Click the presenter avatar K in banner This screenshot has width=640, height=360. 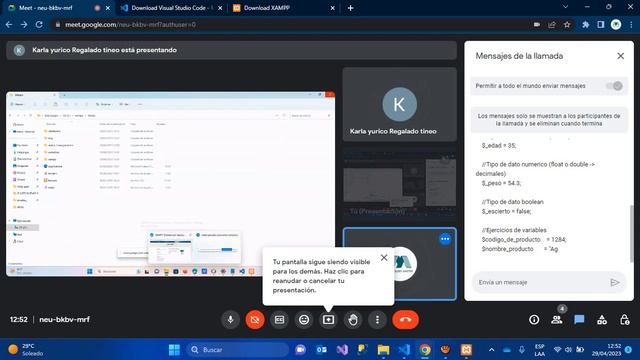19,50
